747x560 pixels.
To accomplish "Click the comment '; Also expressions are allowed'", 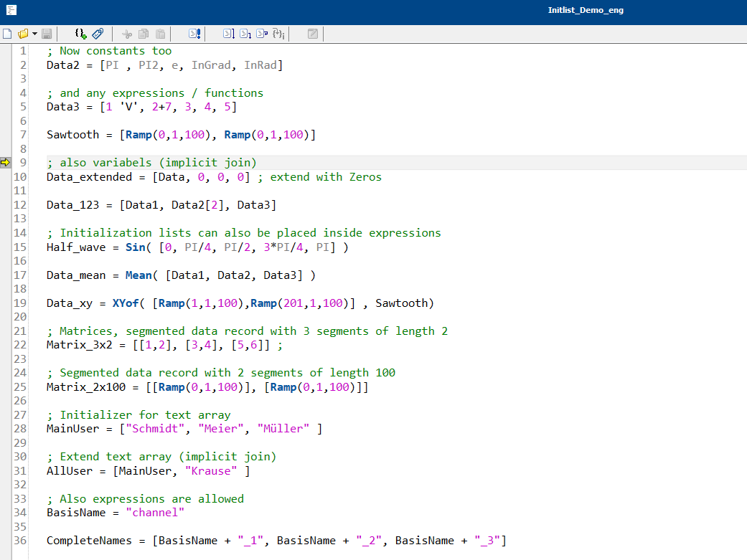I will click(x=145, y=499).
